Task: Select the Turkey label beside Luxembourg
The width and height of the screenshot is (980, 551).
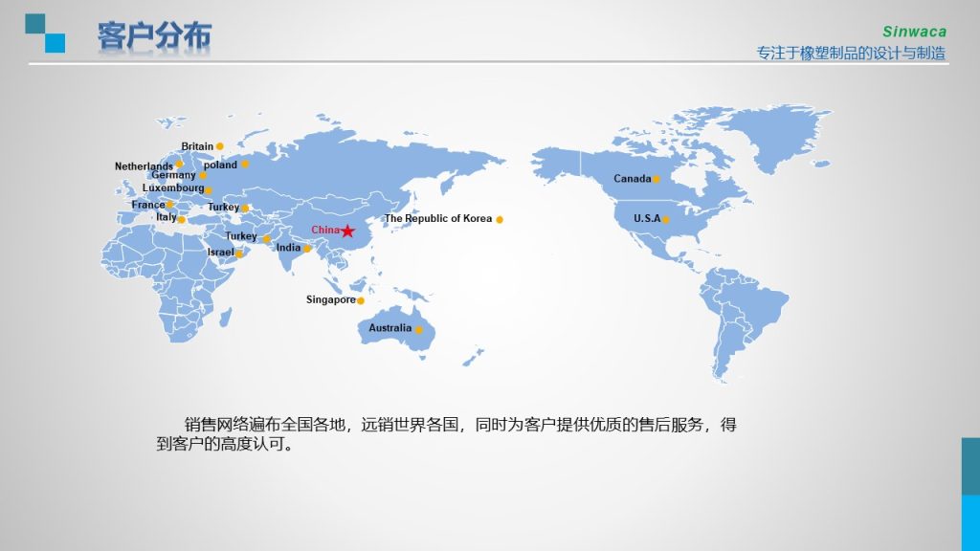Action: point(223,207)
